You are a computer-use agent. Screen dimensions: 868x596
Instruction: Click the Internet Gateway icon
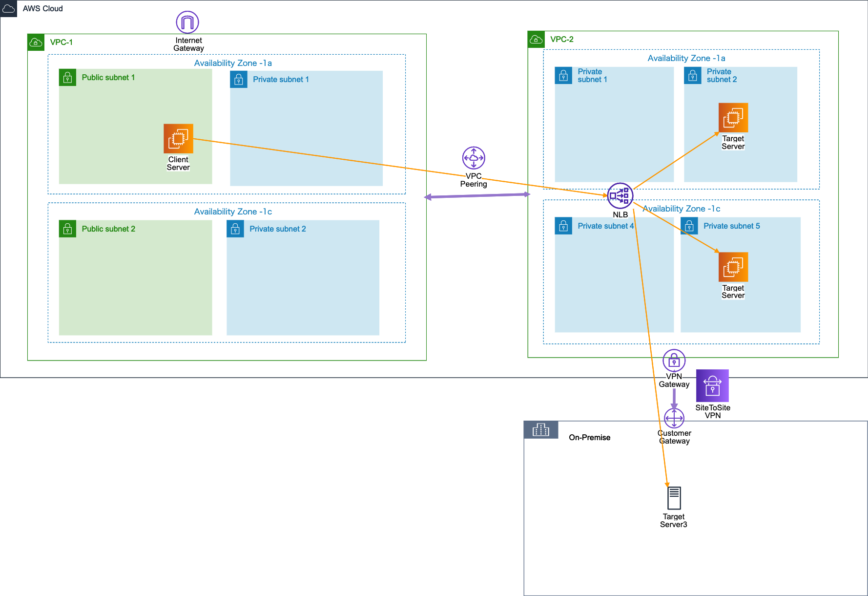click(187, 22)
